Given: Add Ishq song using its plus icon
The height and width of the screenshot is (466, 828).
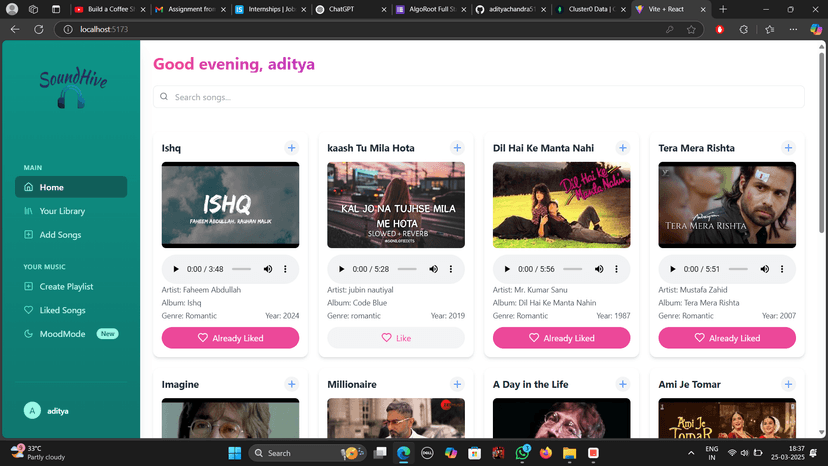Looking at the screenshot, I should pos(291,148).
